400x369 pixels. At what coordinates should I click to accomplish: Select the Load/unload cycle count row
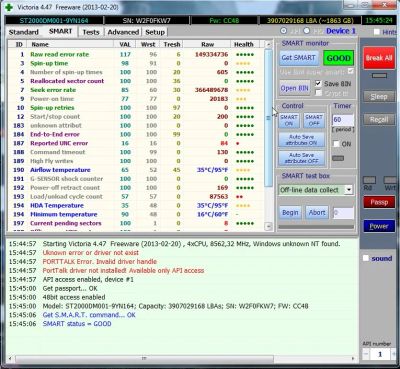point(136,196)
